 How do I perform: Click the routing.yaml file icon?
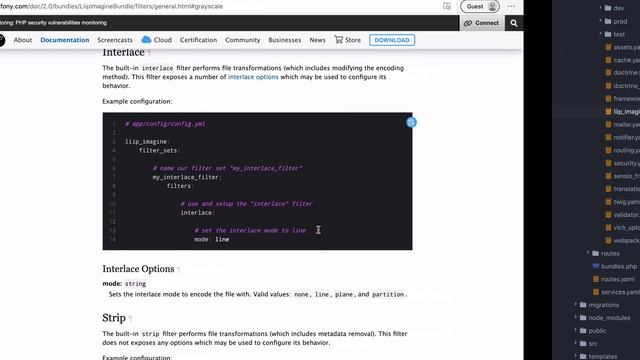(x=608, y=150)
